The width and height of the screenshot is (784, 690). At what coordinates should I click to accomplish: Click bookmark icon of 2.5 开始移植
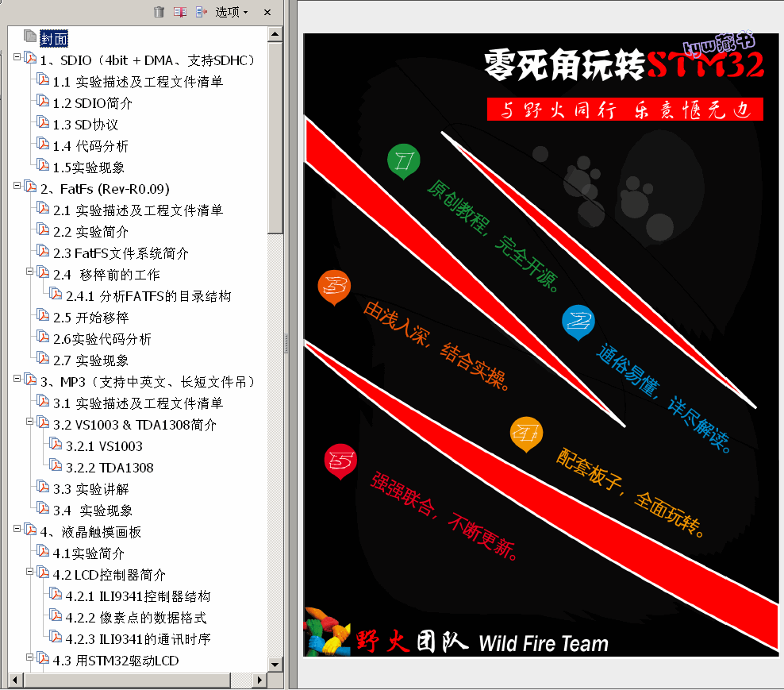pos(44,315)
